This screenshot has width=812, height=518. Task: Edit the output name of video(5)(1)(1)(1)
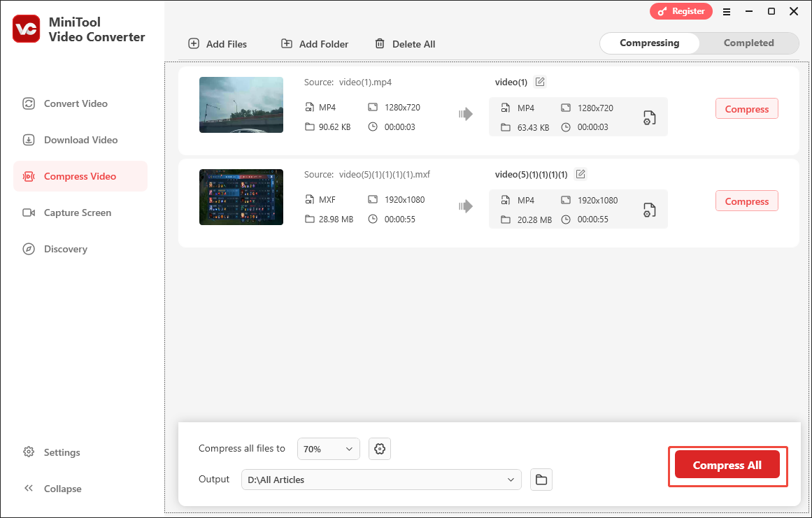click(580, 174)
